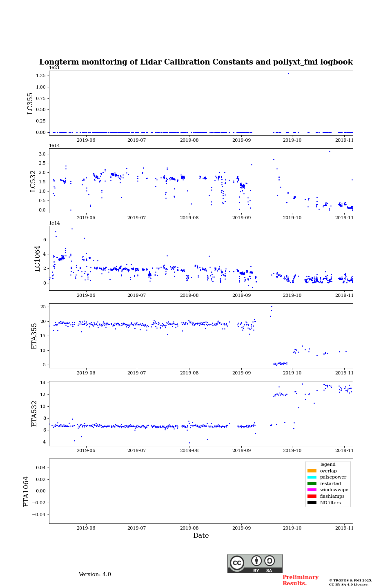Click the cyan pulsepower legend swatch
Viewport: 392px width, 588px height.
tap(312, 477)
